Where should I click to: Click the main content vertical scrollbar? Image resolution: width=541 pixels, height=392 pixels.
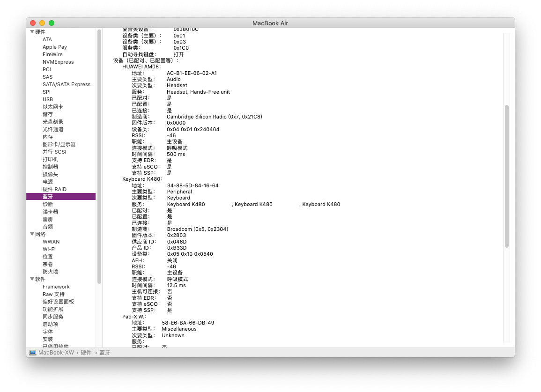click(506, 176)
